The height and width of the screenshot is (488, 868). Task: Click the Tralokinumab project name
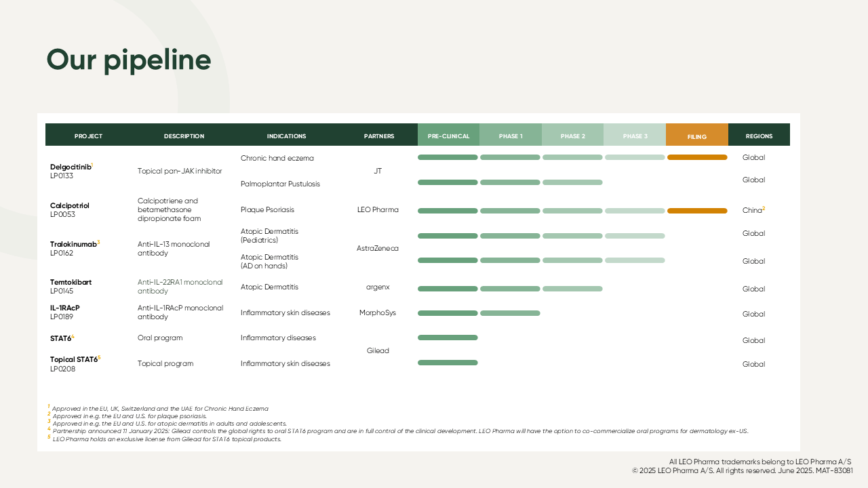tap(73, 244)
